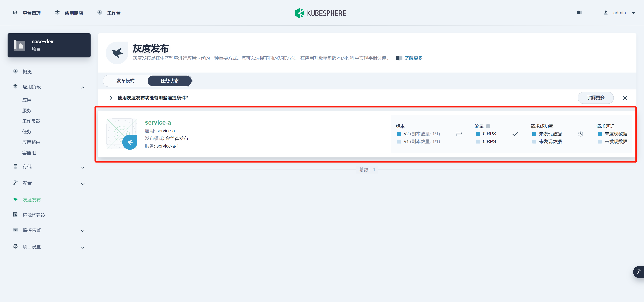Click the 项目设置 gear icon
The width and height of the screenshot is (644, 302).
pos(15,246)
